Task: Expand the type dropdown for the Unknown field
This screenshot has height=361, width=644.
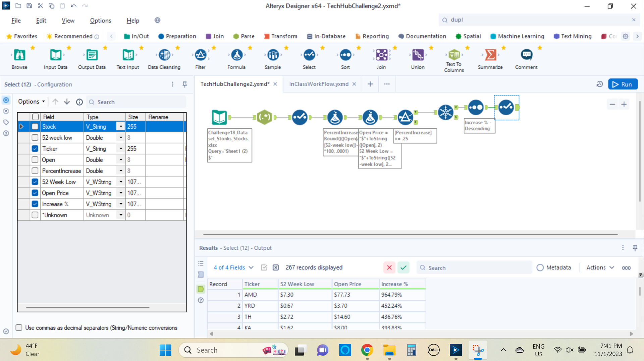Action: (x=121, y=215)
